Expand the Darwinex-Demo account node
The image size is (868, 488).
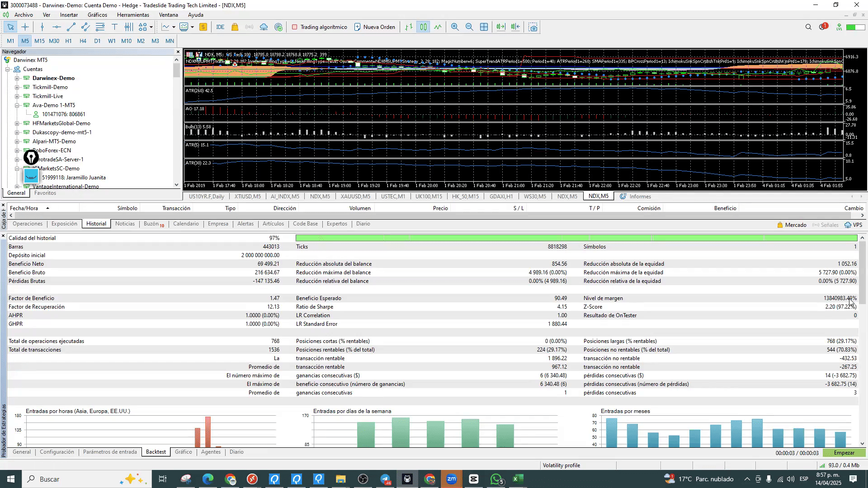(x=17, y=78)
